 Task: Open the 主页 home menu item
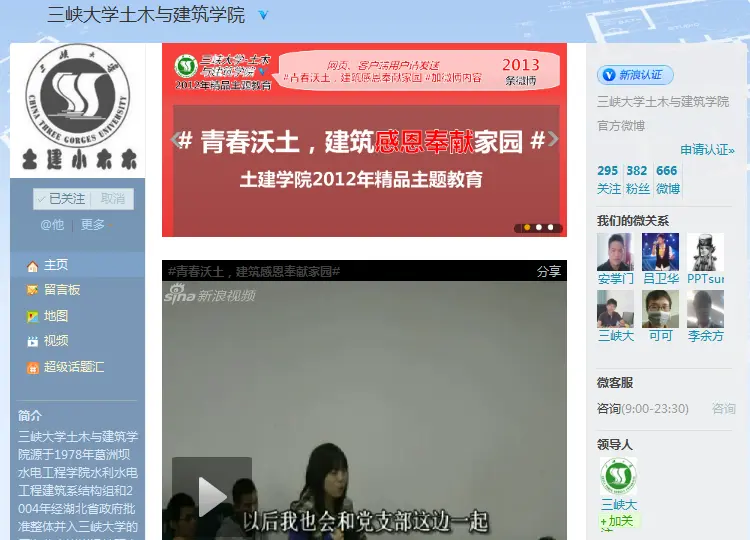coord(55,265)
